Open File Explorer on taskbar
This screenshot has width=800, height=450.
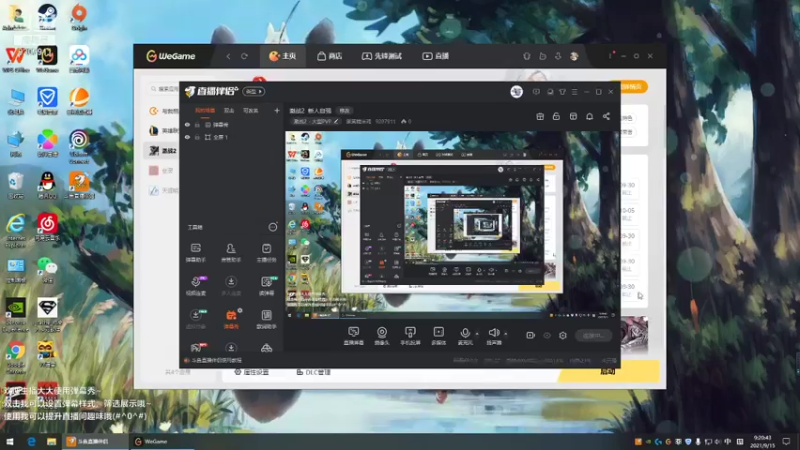click(52, 441)
